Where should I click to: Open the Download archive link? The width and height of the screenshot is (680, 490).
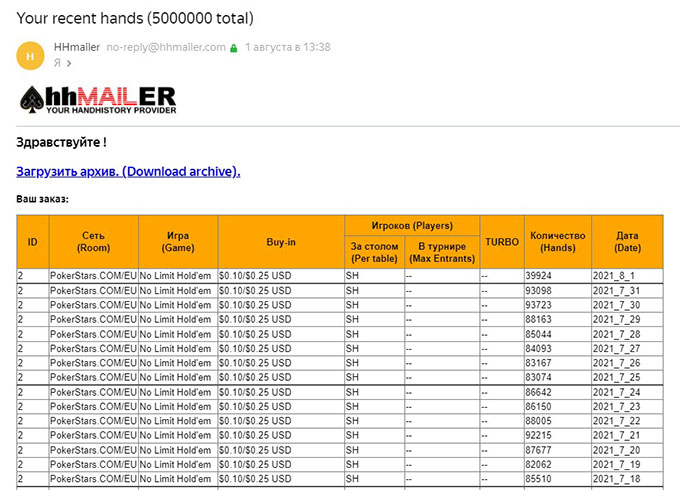(128, 171)
